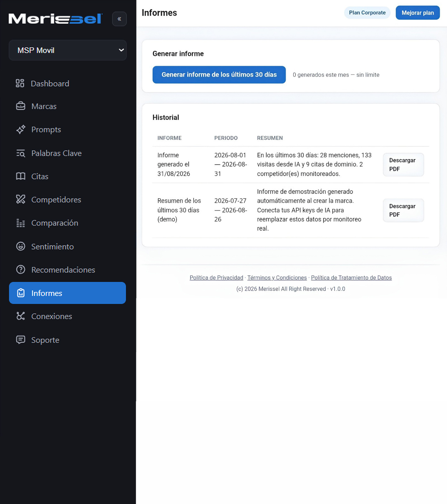Click the Mejorar plan button

(x=418, y=13)
